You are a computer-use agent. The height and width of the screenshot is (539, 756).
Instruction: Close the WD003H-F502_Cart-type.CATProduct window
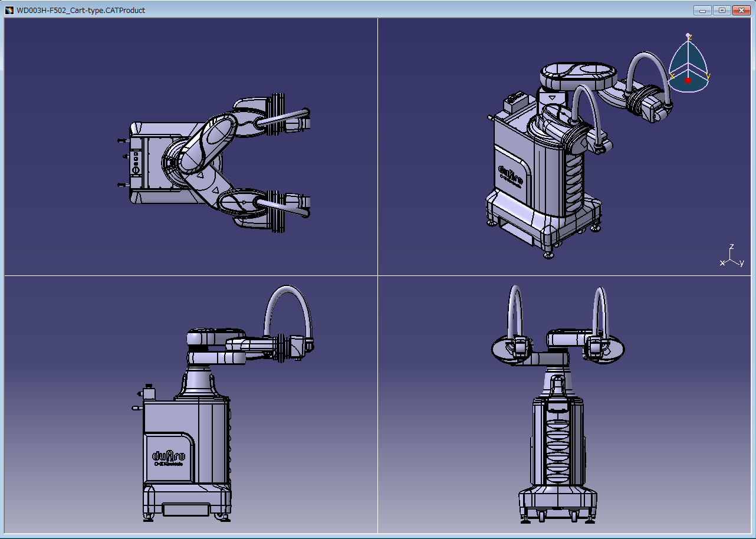[740, 10]
